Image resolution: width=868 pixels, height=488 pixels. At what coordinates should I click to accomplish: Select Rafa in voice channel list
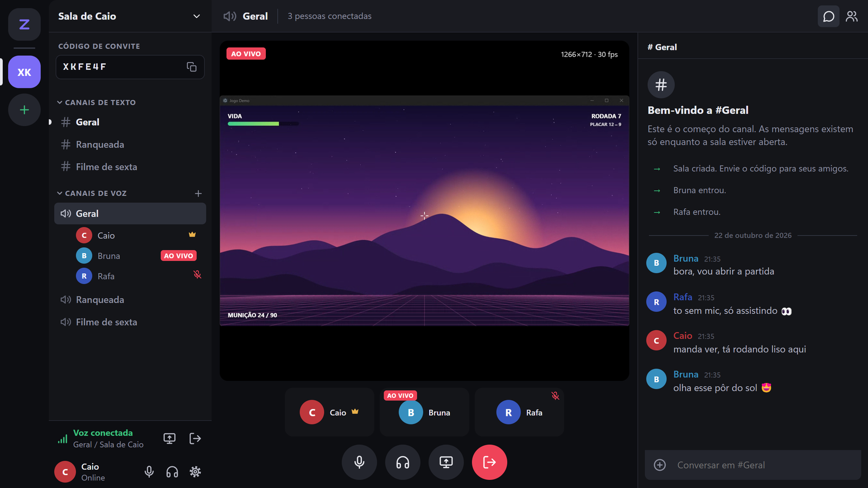138,276
